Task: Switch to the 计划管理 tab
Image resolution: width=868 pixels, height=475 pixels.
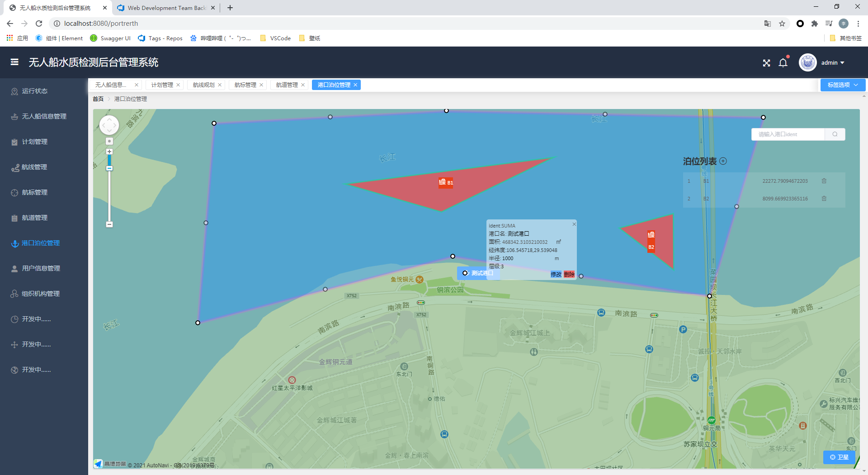Action: pos(162,85)
